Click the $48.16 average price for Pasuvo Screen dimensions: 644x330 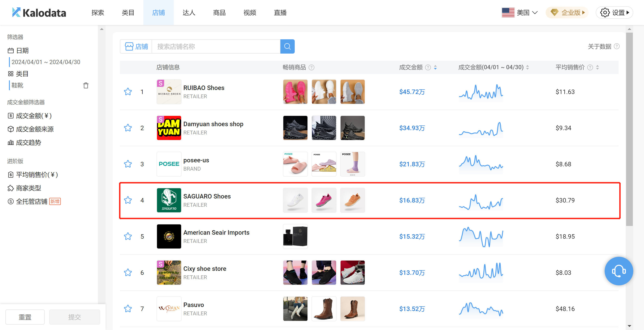[x=565, y=309]
